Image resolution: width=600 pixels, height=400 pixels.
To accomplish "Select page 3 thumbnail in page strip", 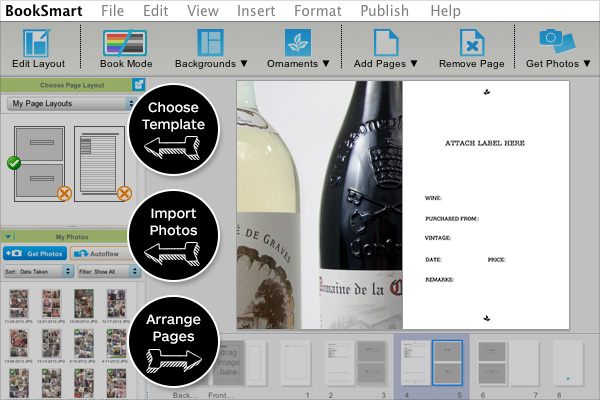I will pyautogui.click(x=371, y=362).
